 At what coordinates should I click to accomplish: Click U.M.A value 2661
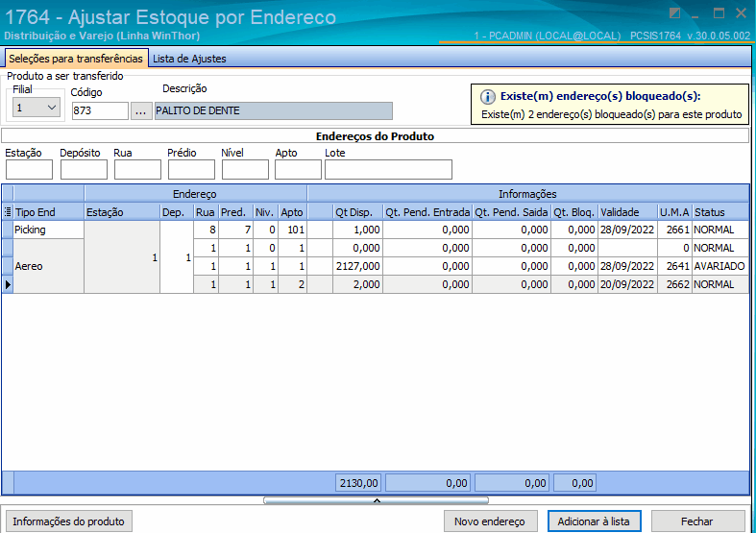point(674,230)
